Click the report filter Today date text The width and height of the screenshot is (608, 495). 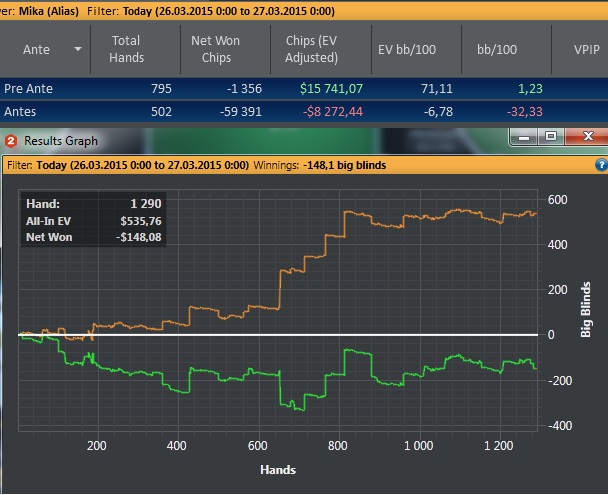pos(229,11)
